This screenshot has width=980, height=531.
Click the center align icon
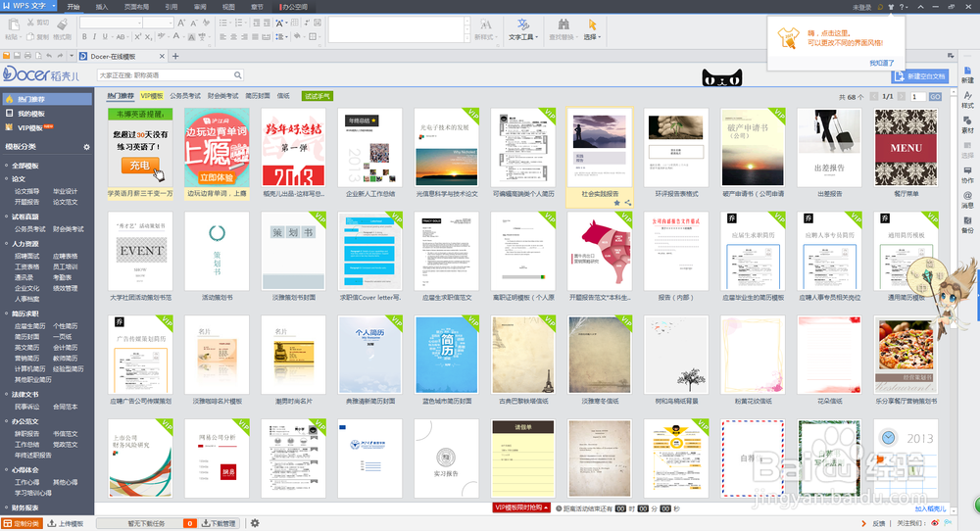point(234,37)
